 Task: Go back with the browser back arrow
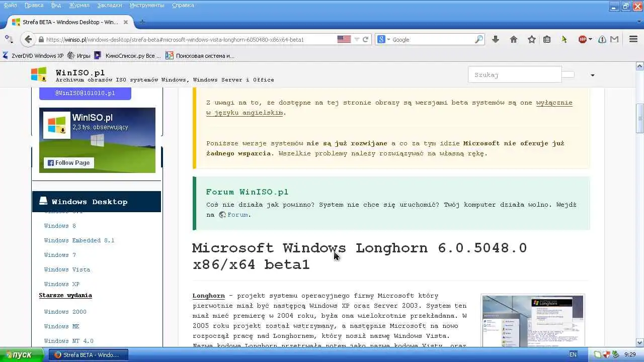click(28, 39)
